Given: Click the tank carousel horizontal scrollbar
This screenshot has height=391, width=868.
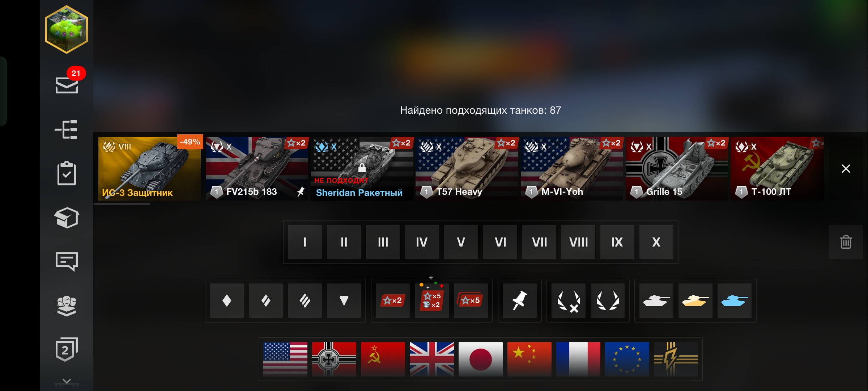Looking at the screenshot, I should pyautogui.click(x=122, y=204).
